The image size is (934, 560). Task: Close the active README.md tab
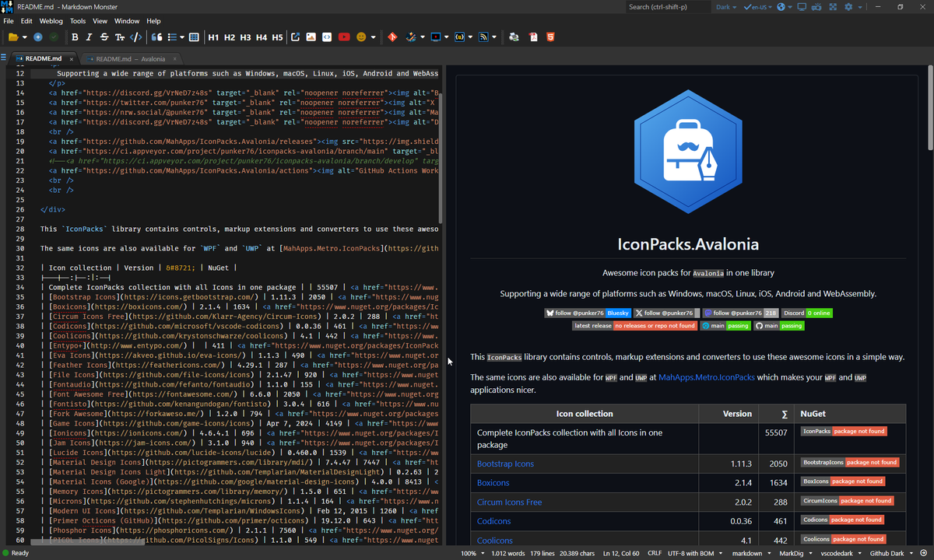(x=72, y=59)
